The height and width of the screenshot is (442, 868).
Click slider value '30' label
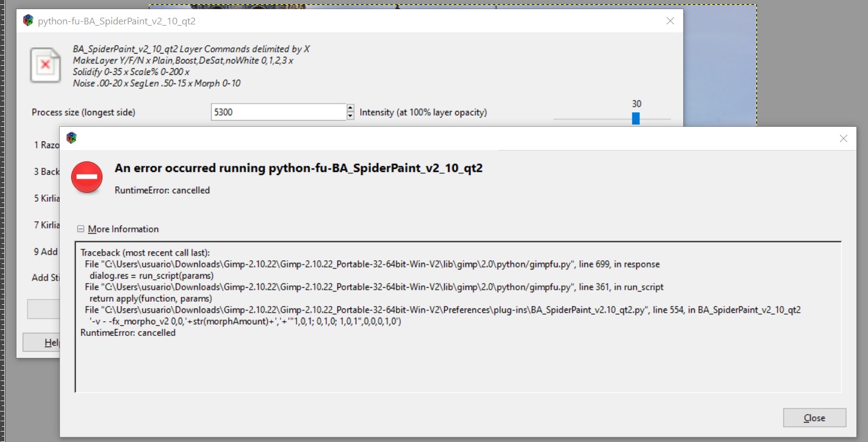coord(637,104)
